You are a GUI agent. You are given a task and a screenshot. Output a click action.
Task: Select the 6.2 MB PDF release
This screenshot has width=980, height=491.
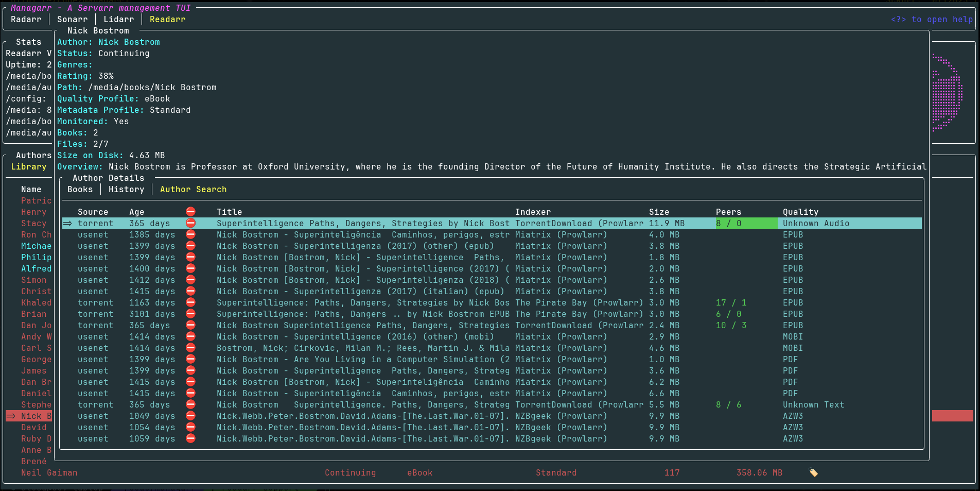pyautogui.click(x=492, y=382)
